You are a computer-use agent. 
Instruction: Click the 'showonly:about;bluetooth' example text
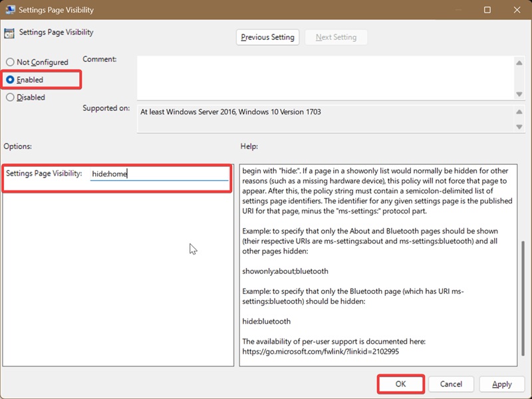[285, 271]
